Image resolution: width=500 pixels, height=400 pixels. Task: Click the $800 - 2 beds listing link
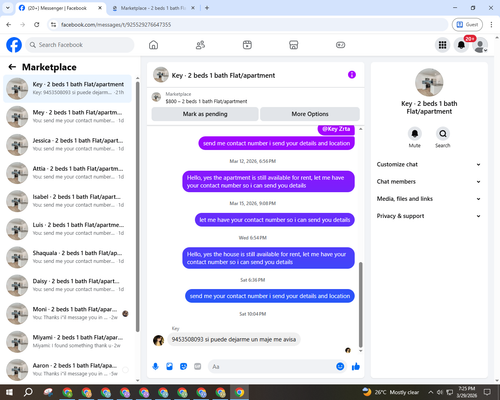(206, 101)
